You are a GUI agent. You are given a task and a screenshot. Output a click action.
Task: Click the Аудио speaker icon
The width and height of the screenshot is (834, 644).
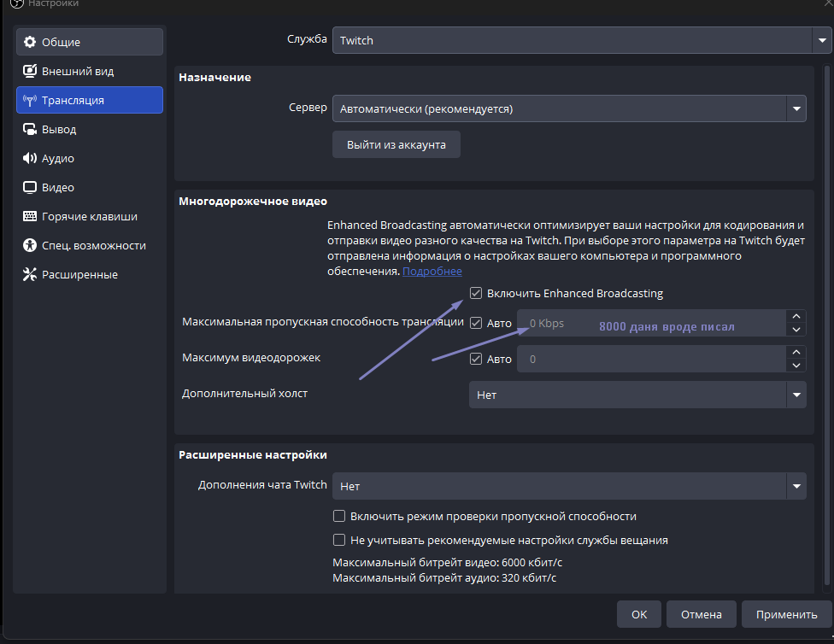click(30, 159)
